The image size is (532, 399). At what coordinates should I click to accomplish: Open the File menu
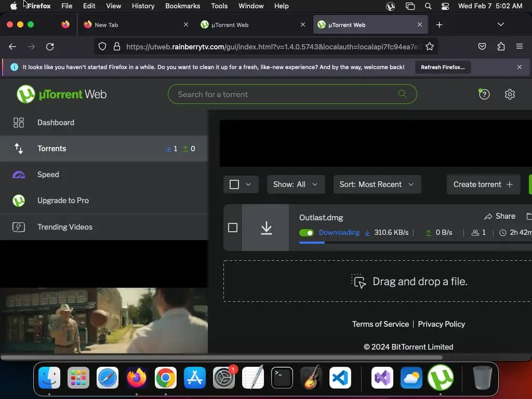(x=66, y=6)
